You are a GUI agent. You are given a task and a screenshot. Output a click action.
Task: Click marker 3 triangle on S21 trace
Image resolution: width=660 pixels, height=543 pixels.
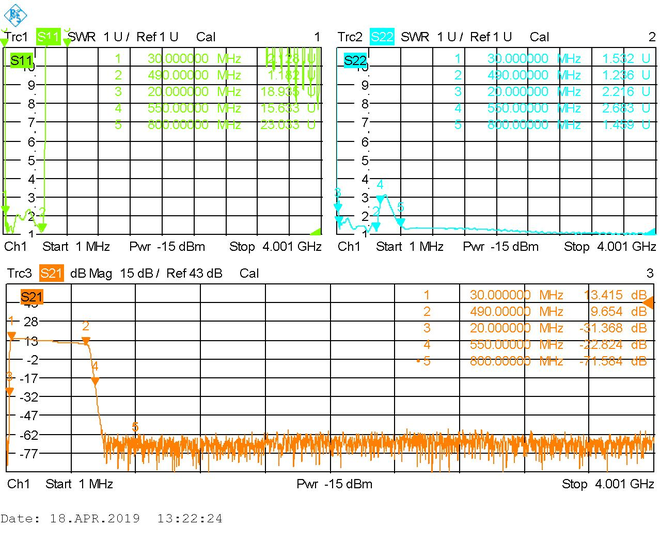point(9,391)
